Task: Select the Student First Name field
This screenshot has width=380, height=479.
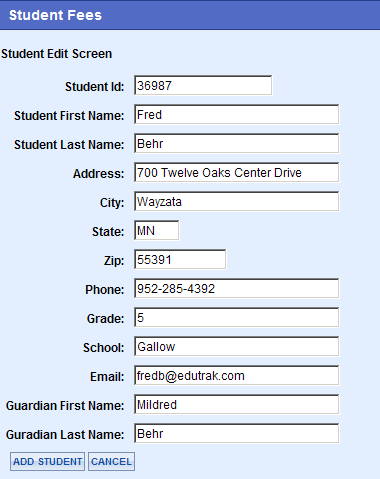Action: [237, 114]
